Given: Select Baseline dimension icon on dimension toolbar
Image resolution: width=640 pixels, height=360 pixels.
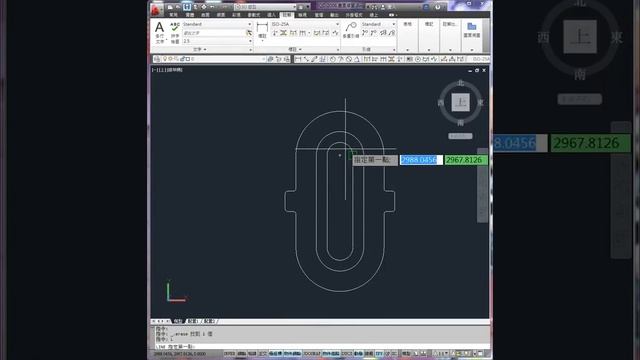Looking at the screenshot, I should 374,59.
